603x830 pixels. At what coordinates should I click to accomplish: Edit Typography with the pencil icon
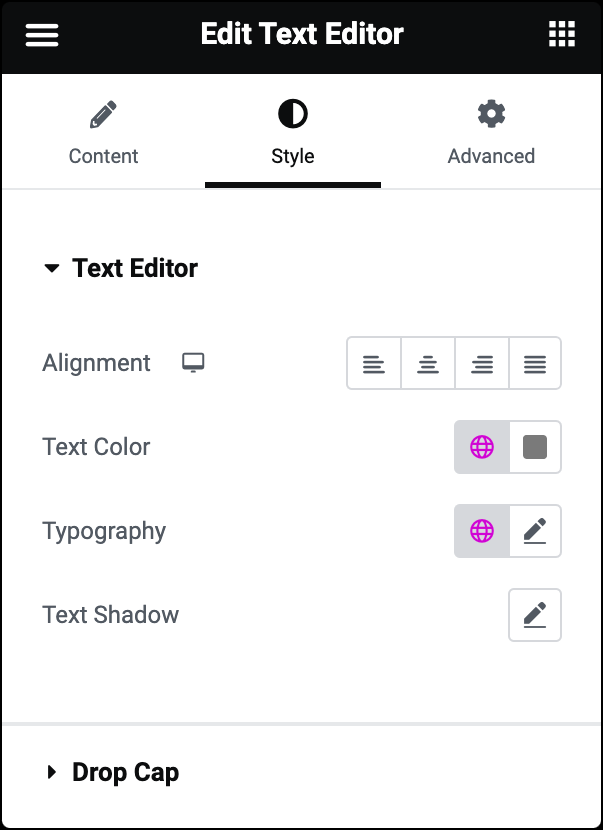click(x=535, y=531)
